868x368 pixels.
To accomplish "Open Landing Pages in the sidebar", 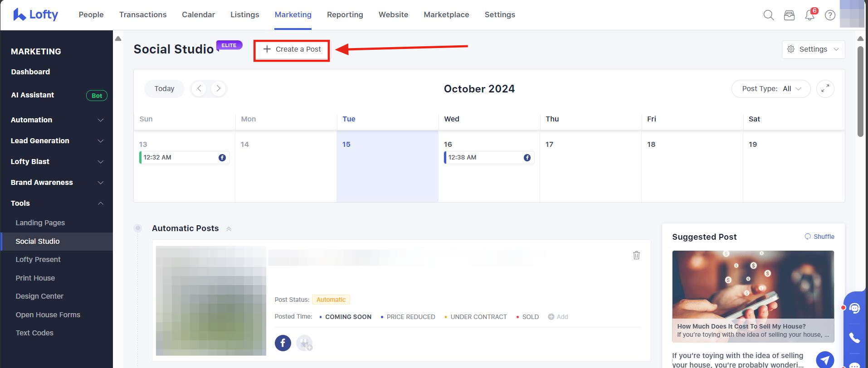I will tap(40, 223).
